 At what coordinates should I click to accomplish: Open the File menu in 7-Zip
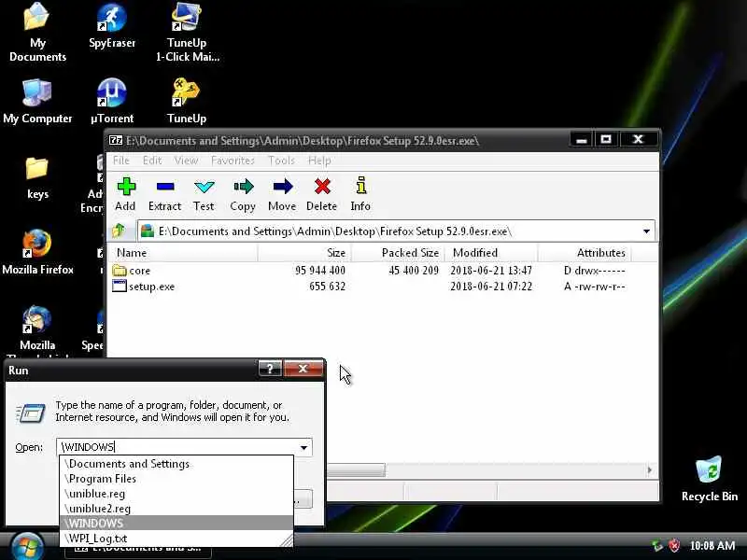121,161
